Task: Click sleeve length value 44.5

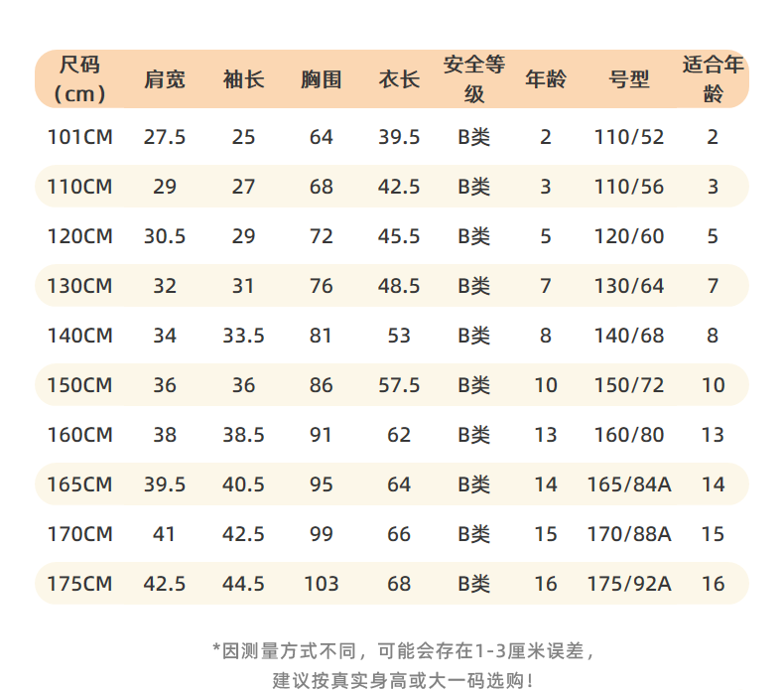Action: pyautogui.click(x=243, y=584)
